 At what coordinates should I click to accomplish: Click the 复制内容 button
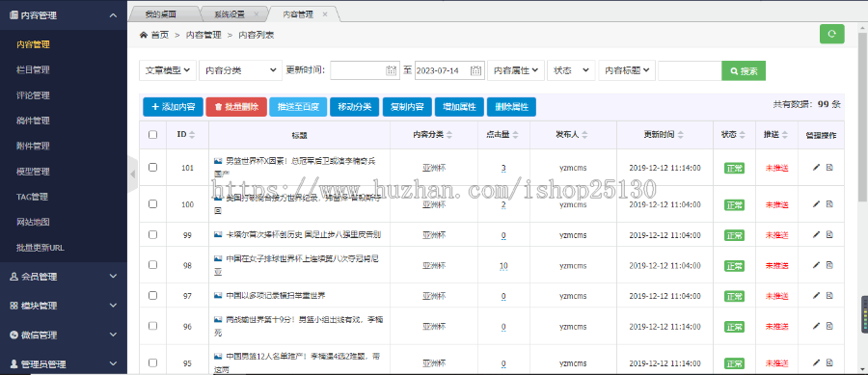click(x=407, y=107)
